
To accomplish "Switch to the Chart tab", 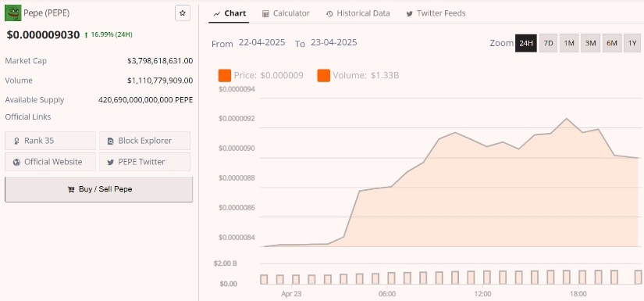I will coord(229,13).
